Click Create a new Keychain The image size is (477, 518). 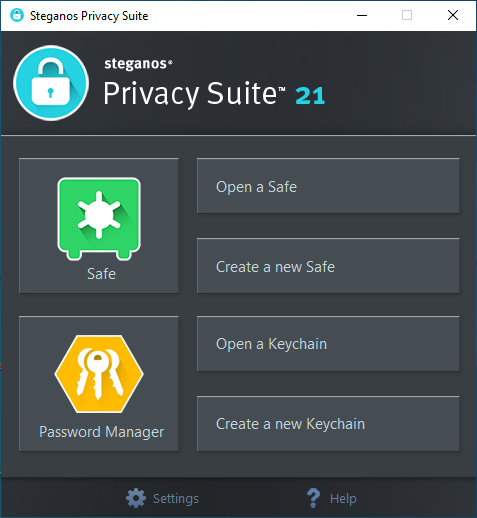[328, 424]
